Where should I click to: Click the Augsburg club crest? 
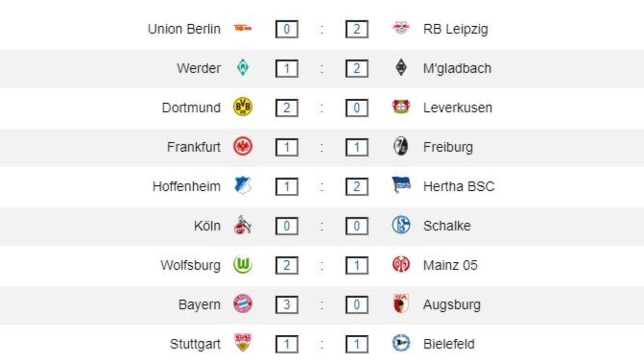click(401, 305)
